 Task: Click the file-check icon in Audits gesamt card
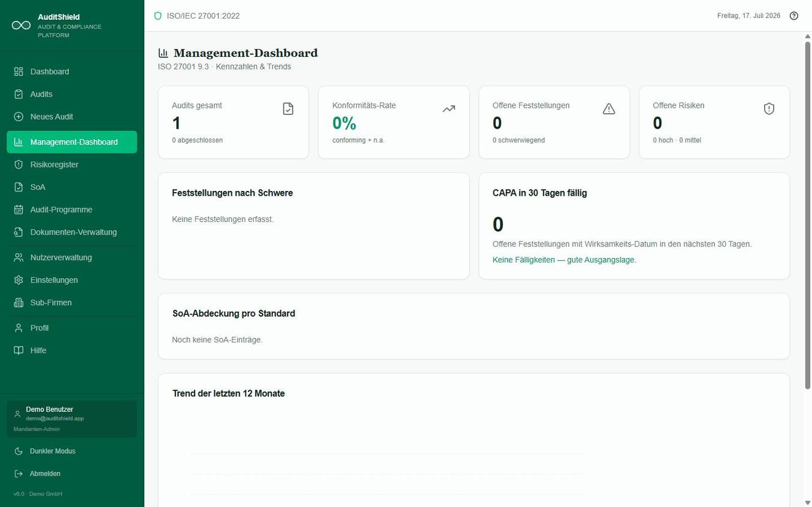tap(288, 108)
